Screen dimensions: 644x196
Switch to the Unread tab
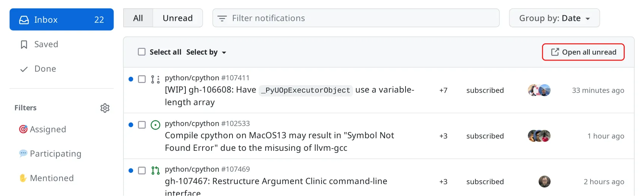tap(178, 18)
